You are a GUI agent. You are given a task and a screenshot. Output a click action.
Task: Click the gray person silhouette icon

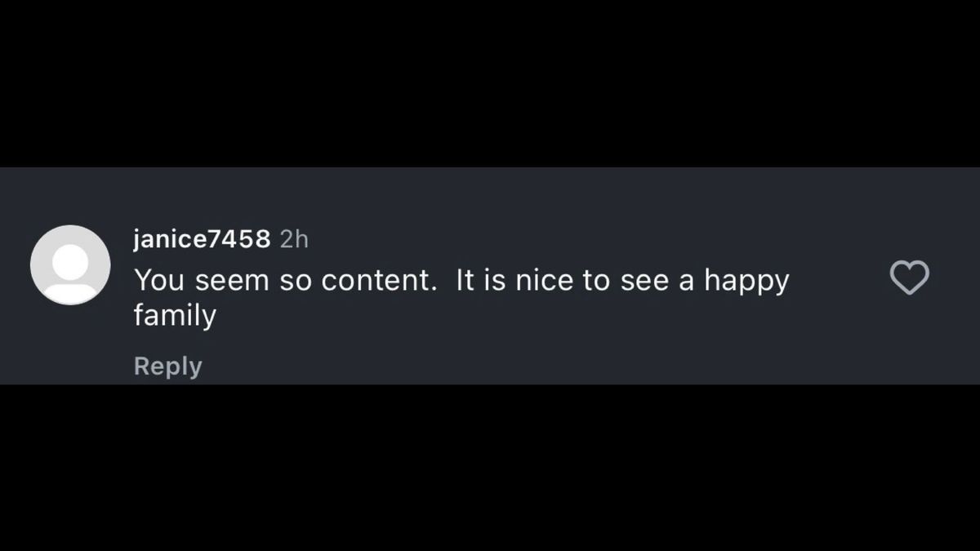(70, 265)
